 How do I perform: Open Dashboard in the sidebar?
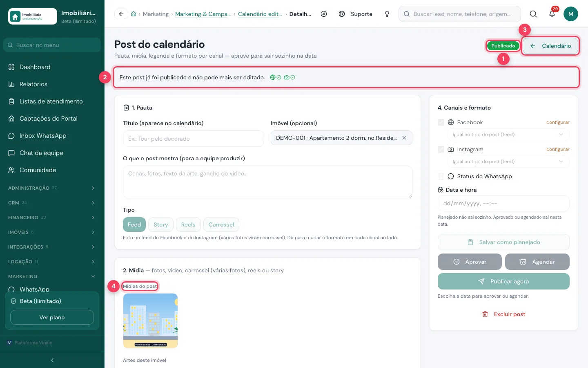52,67
